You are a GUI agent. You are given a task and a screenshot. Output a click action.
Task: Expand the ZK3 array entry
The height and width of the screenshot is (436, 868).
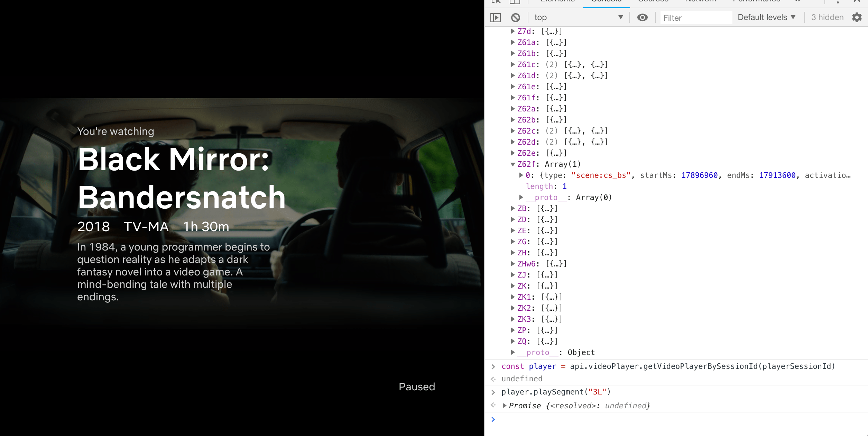[513, 319]
